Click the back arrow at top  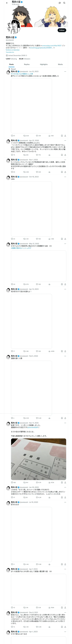click(x=7, y=3)
